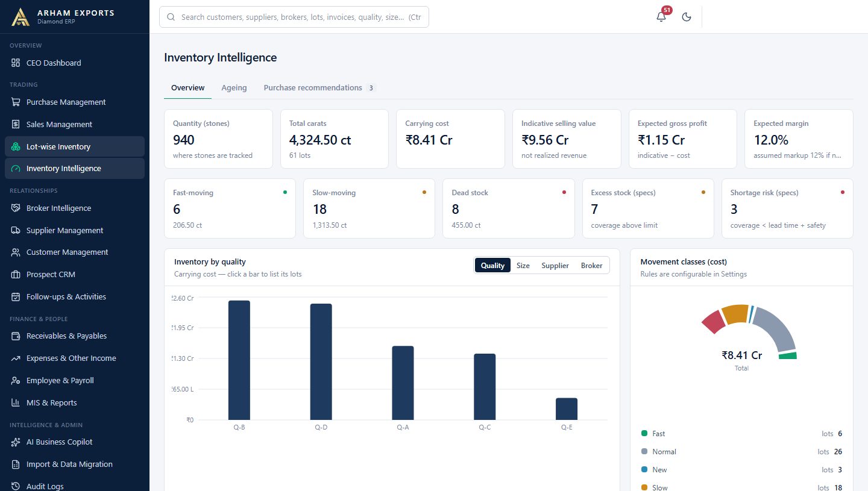Screen dimensions: 868x491
Task: Click the Employee & Payroll person icon
Action: (x=16, y=380)
